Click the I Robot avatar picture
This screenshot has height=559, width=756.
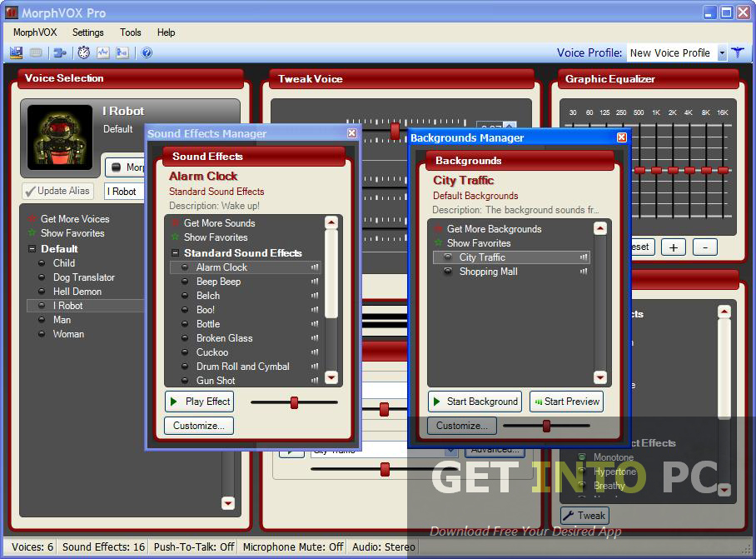tap(60, 137)
